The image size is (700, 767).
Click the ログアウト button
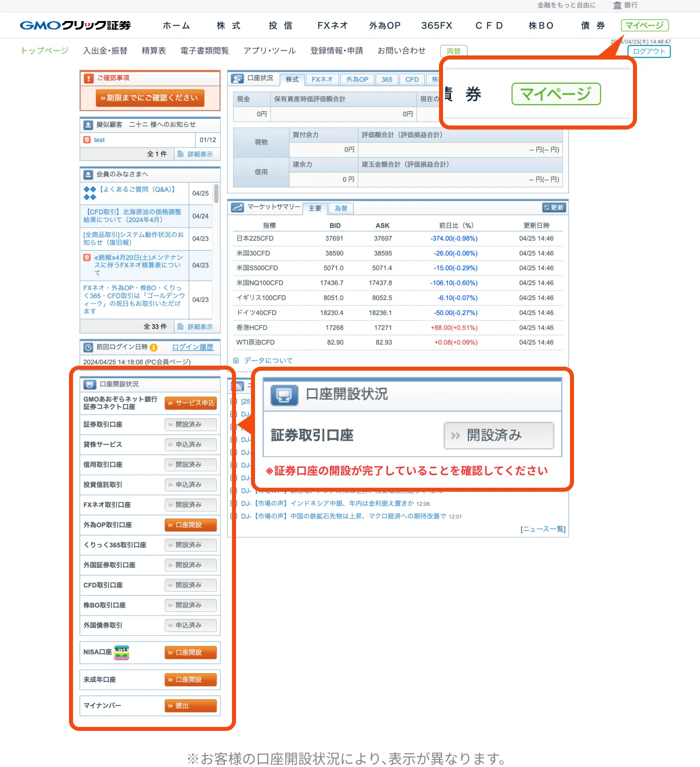pyautogui.click(x=648, y=52)
